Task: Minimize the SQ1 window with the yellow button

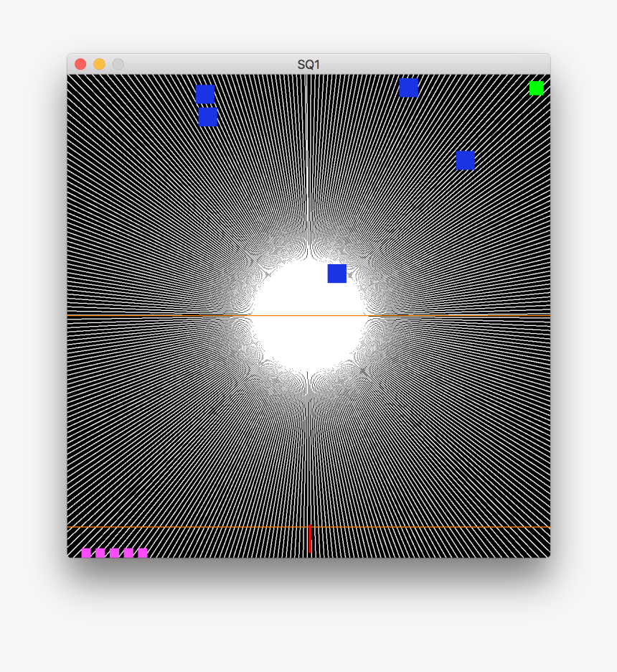Action: click(99, 65)
